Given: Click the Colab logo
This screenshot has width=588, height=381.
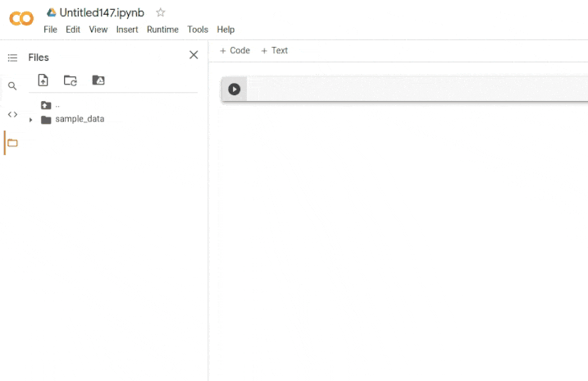Looking at the screenshot, I should coord(21,20).
